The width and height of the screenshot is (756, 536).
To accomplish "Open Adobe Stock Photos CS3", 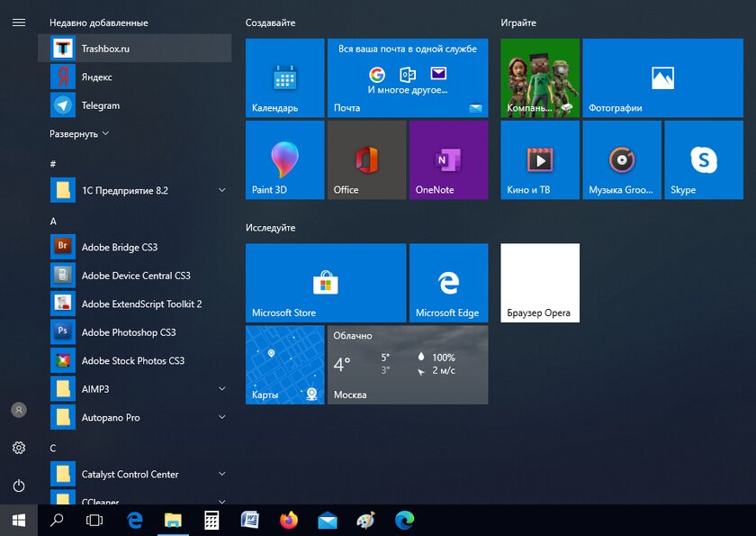I will pyautogui.click(x=134, y=360).
